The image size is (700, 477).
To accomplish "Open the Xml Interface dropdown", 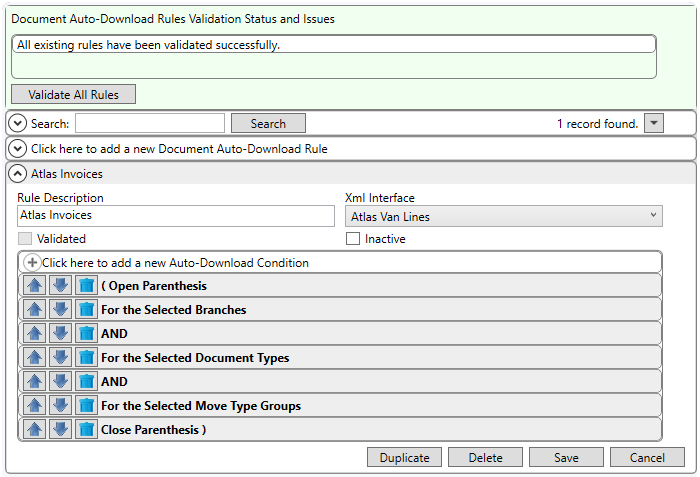I will coord(504,216).
